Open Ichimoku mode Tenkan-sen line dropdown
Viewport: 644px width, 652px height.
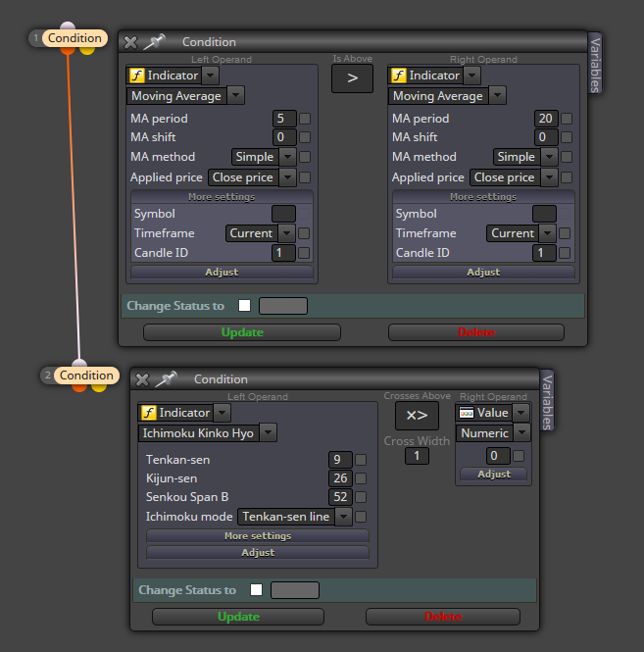(344, 517)
